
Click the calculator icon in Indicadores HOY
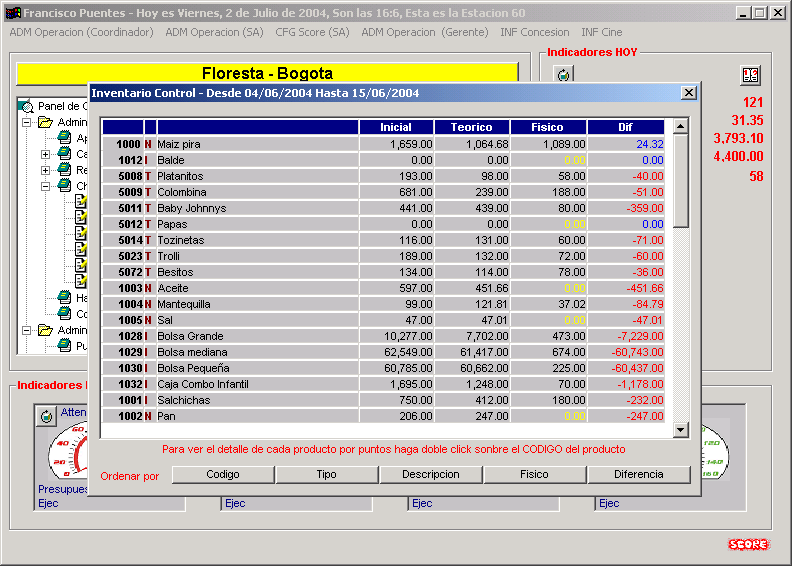click(750, 76)
